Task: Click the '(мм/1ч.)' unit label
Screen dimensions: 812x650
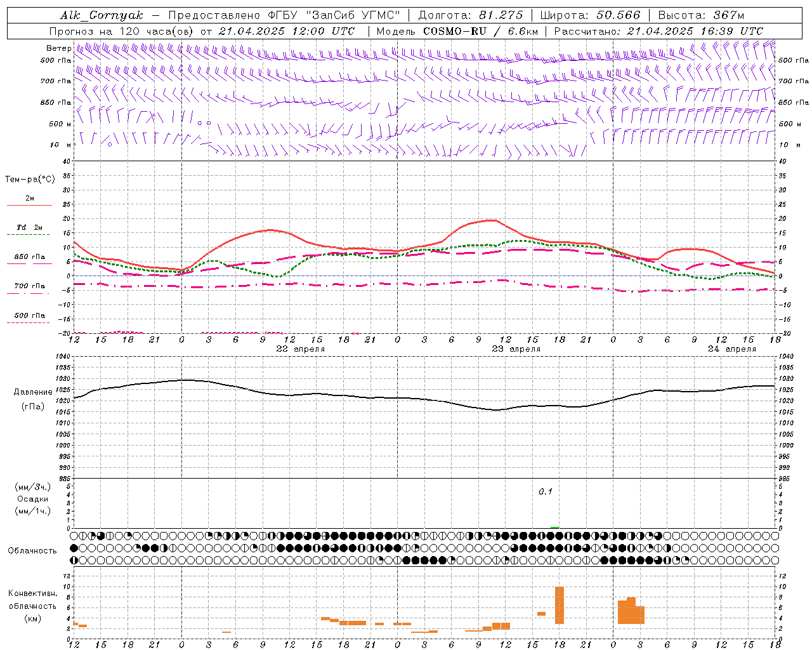Action: (33, 511)
